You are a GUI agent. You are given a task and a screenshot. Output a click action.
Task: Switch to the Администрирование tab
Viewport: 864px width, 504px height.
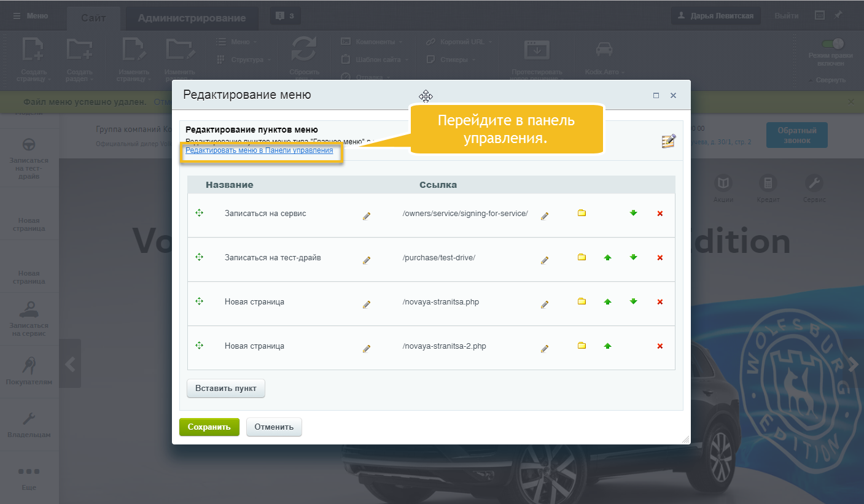192,18
